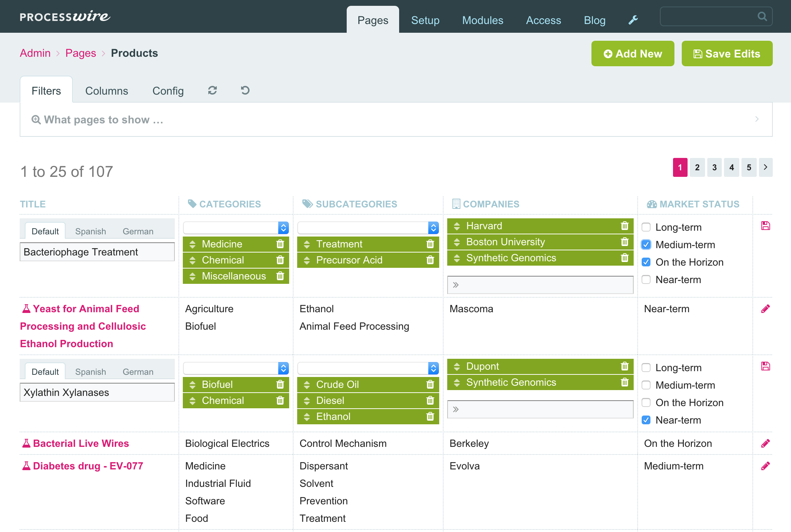Edit Bacterial Live Wires row pencil icon
The height and width of the screenshot is (532, 791).
coord(766,444)
